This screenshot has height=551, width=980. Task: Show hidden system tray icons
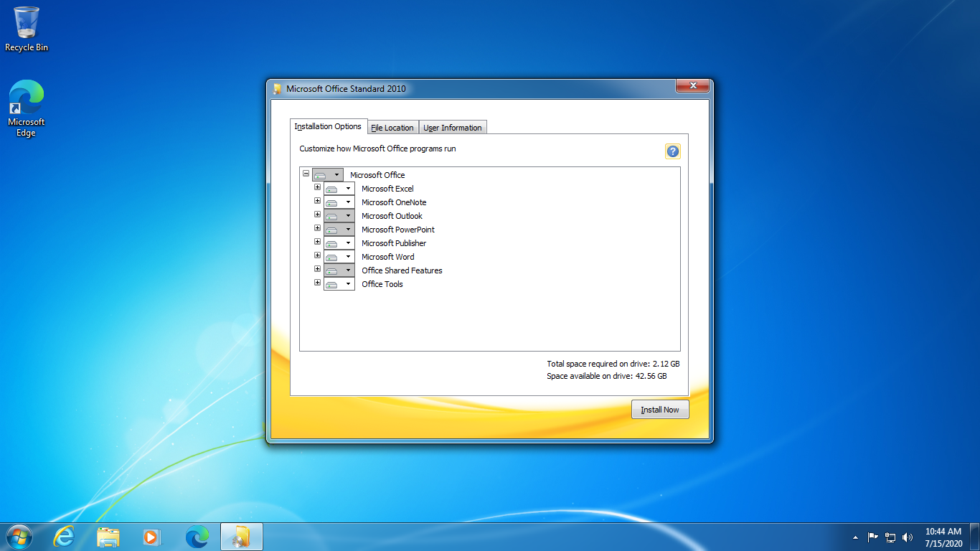click(x=855, y=537)
